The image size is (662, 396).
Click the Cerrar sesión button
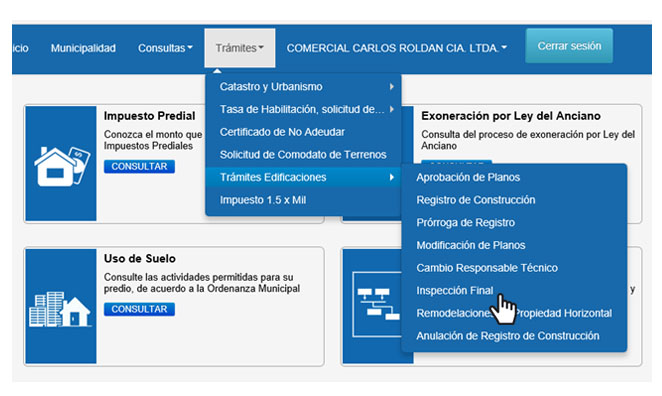(x=569, y=46)
